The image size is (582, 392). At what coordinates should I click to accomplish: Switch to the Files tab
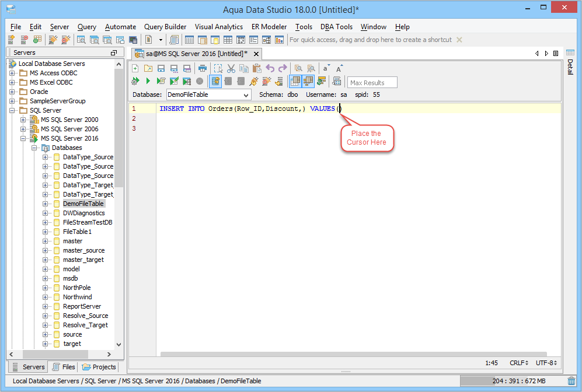(x=64, y=367)
